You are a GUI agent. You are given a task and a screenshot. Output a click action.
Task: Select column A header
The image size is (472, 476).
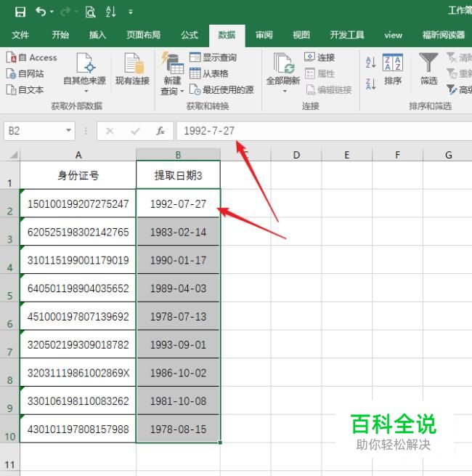coord(78,155)
